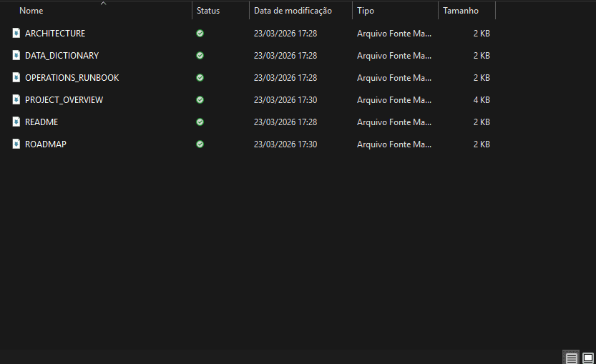The height and width of the screenshot is (364, 596).
Task: Select the OPERATIONS_RUNBOOK file name
Action: pyautogui.click(x=72, y=78)
